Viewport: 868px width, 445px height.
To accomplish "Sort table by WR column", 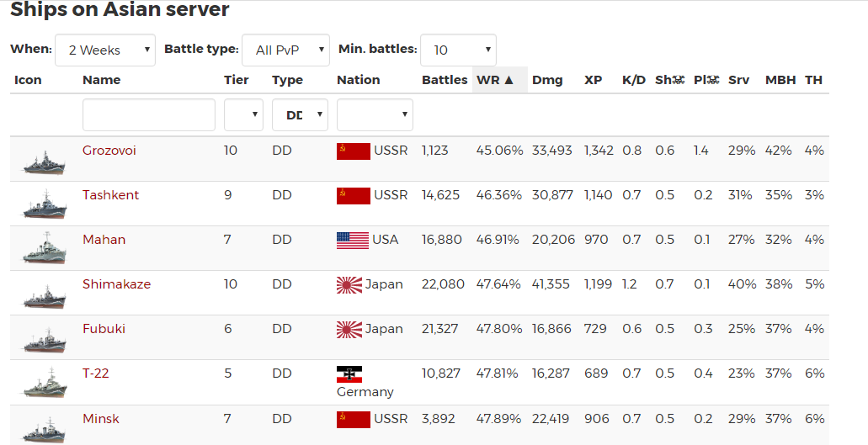I will pos(499,80).
